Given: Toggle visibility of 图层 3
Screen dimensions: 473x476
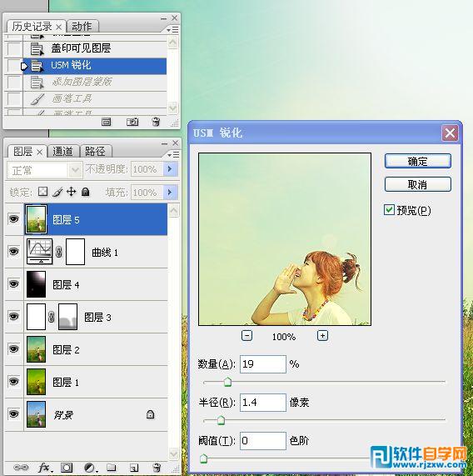Looking at the screenshot, I should tap(13, 316).
